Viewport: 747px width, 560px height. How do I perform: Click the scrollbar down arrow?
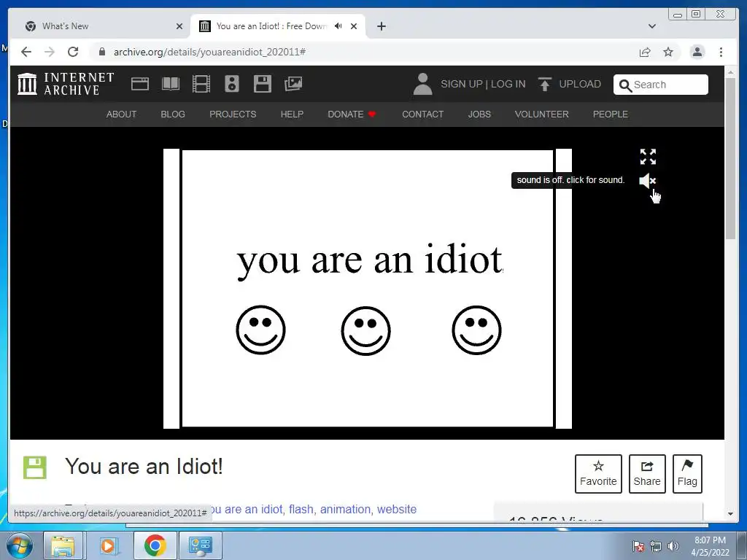pyautogui.click(x=730, y=514)
